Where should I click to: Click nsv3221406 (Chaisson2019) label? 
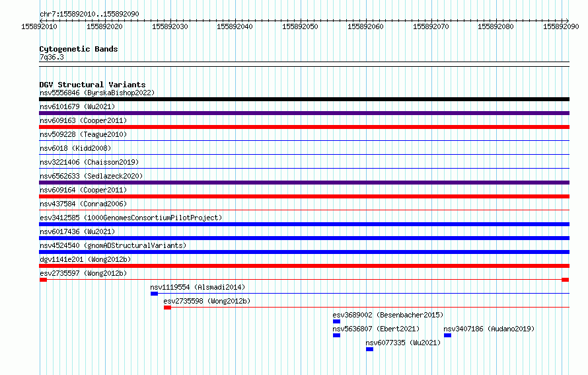[89, 162]
